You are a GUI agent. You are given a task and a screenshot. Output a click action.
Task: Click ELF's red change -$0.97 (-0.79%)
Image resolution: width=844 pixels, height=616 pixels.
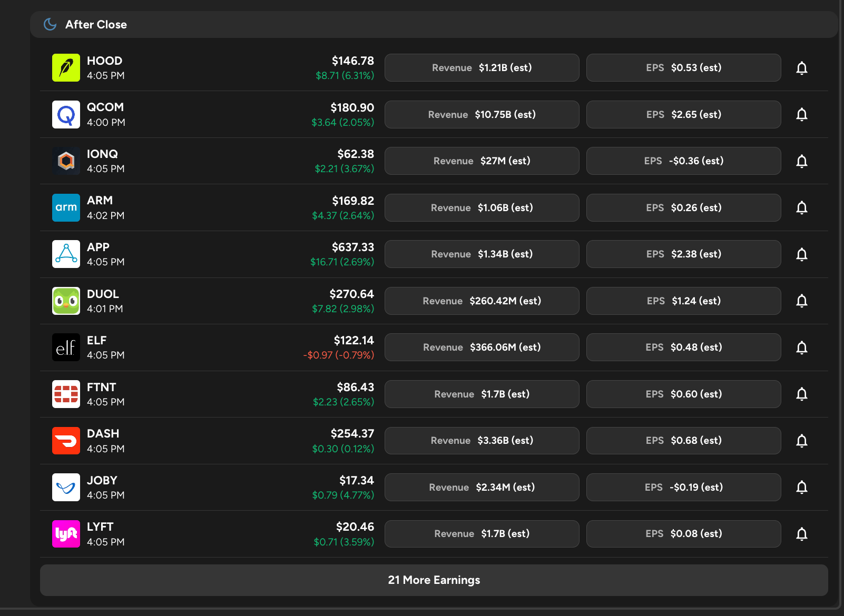click(x=339, y=355)
